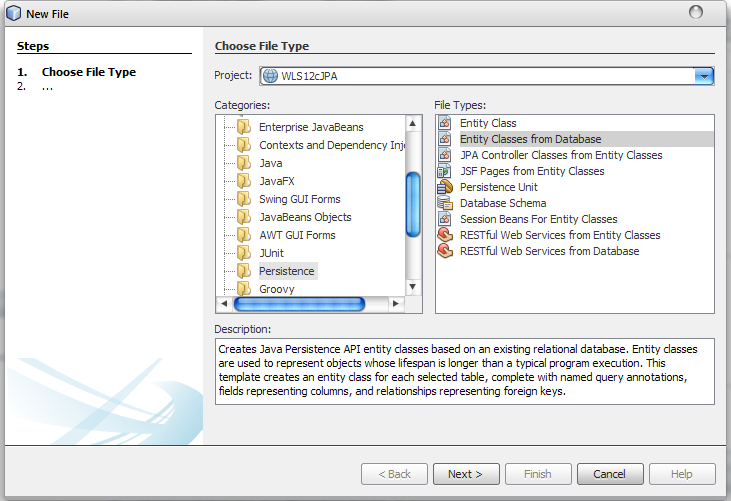The image size is (731, 501).
Task: Click RESTful Web Services from Database icon
Action: [445, 251]
